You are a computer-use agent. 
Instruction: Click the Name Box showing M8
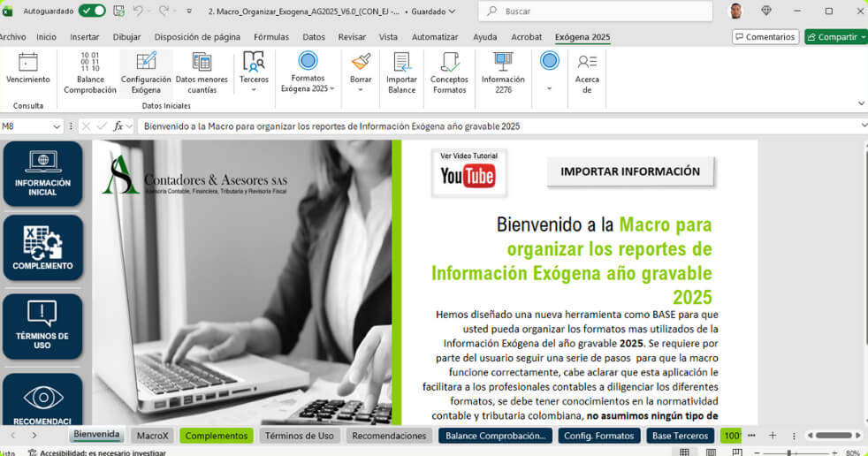click(x=27, y=126)
